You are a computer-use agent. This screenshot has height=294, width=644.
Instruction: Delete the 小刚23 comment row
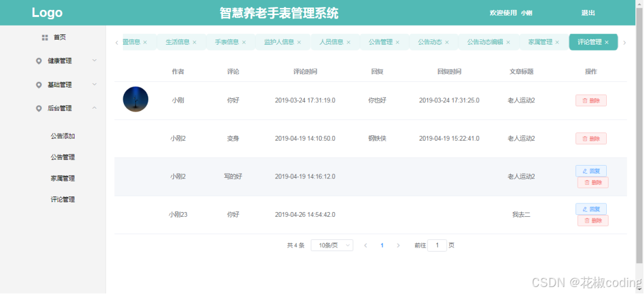(593, 221)
